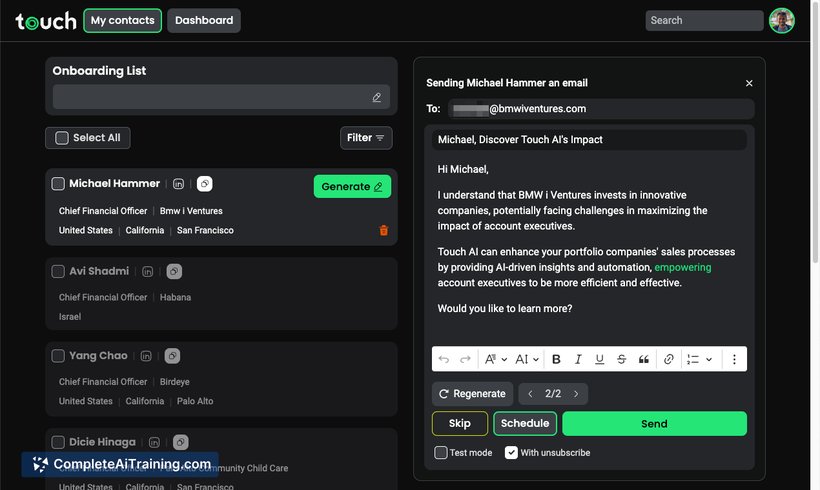Select the Avi Shadmi contact name
This screenshot has width=820, height=490.
pos(99,271)
